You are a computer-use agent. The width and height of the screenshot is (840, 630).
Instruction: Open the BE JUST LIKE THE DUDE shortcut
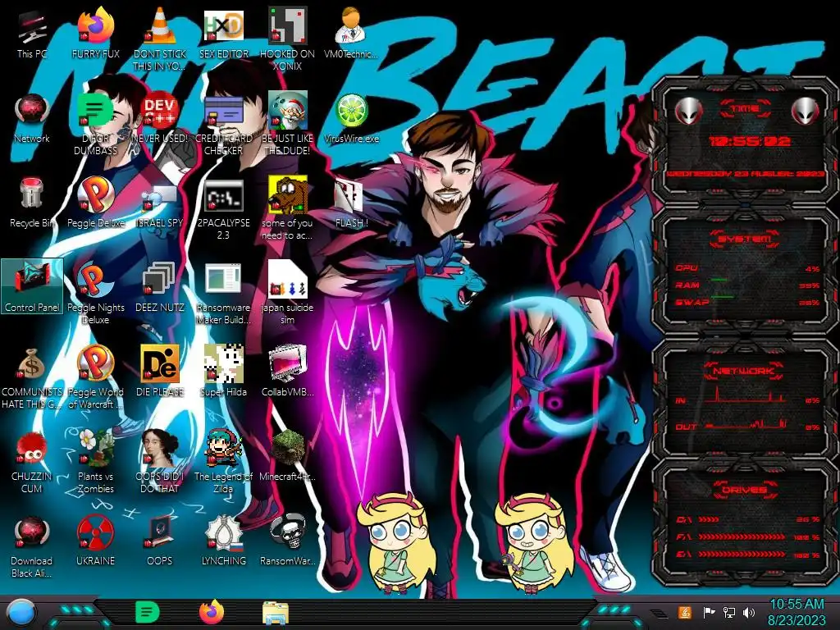pos(288,125)
